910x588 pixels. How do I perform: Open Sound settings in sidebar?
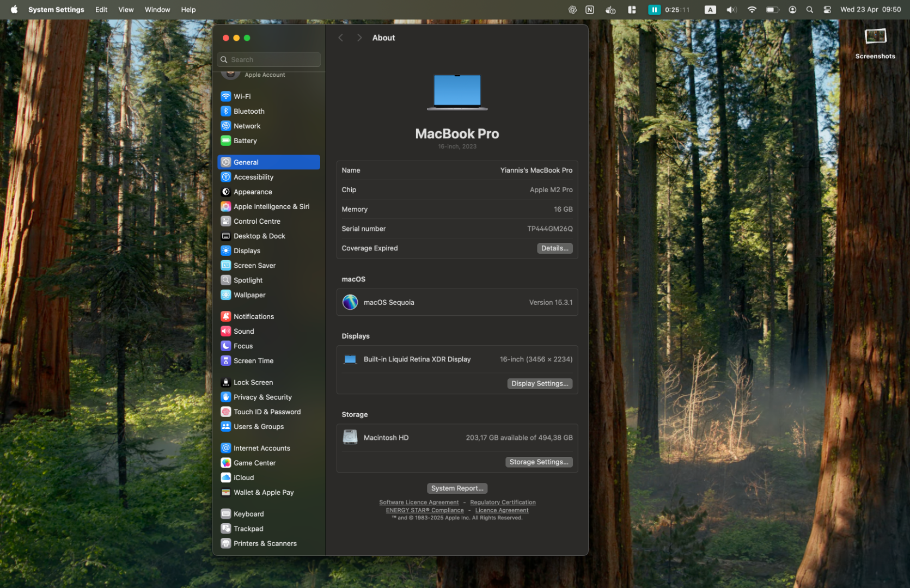point(268,331)
